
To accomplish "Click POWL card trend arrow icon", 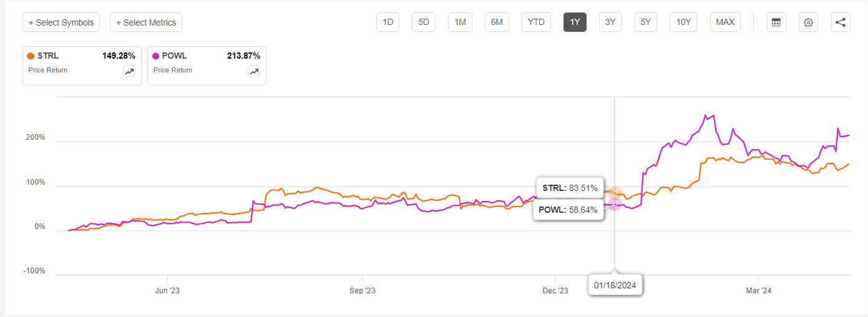I will [254, 72].
